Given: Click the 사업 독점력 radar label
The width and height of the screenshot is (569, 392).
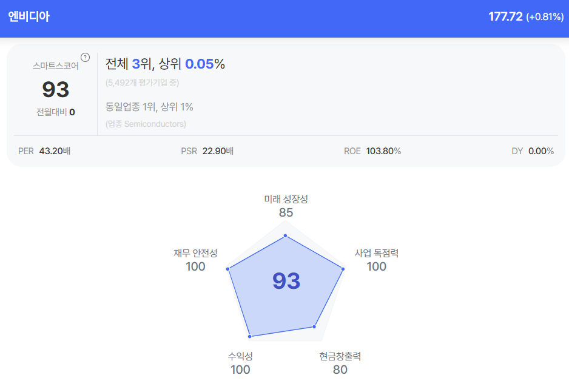Looking at the screenshot, I should [376, 253].
